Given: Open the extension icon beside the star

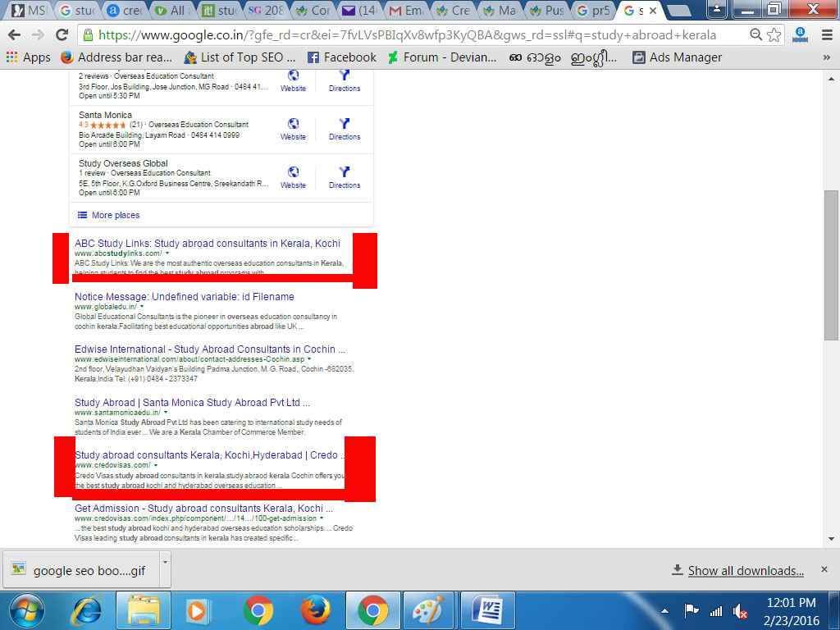Looking at the screenshot, I should click(800, 35).
